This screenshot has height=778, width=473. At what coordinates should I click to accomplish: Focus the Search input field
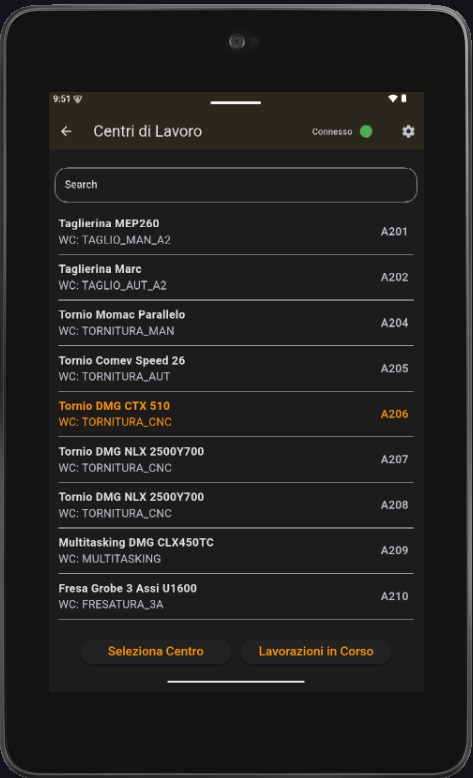click(236, 185)
